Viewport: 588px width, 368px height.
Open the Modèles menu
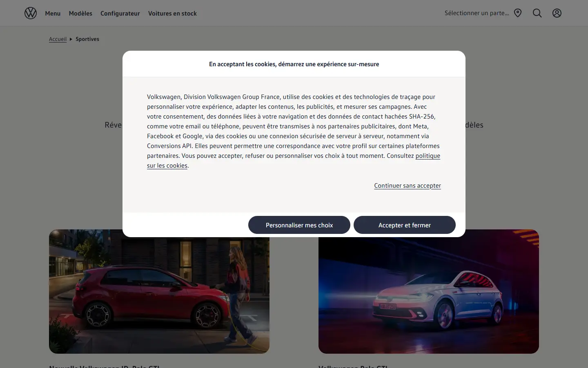tap(80, 13)
